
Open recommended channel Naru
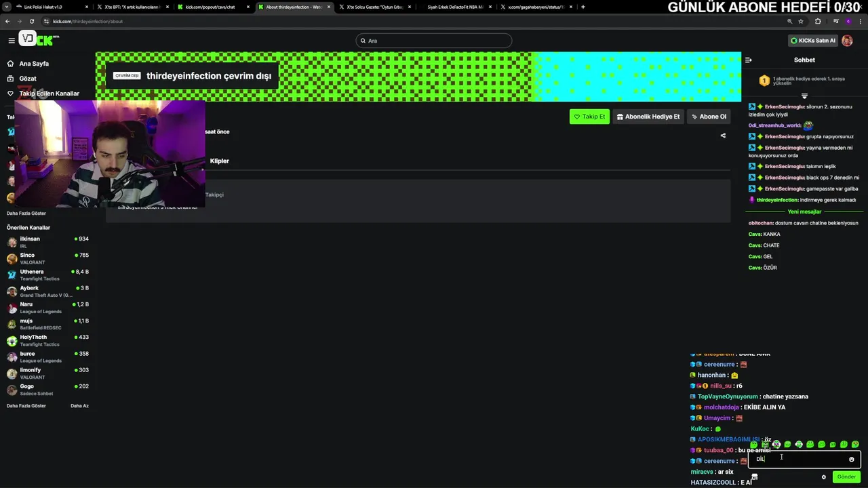[47, 308]
